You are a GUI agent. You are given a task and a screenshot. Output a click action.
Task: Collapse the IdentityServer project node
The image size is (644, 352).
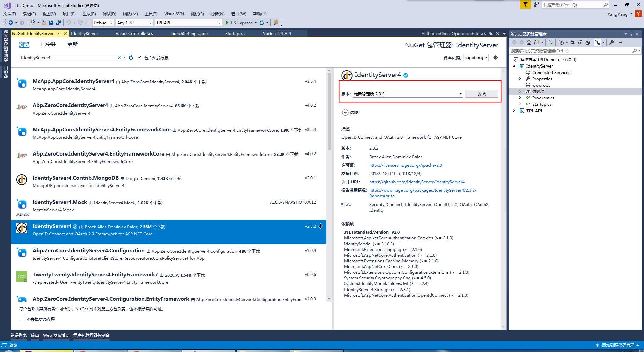(514, 66)
